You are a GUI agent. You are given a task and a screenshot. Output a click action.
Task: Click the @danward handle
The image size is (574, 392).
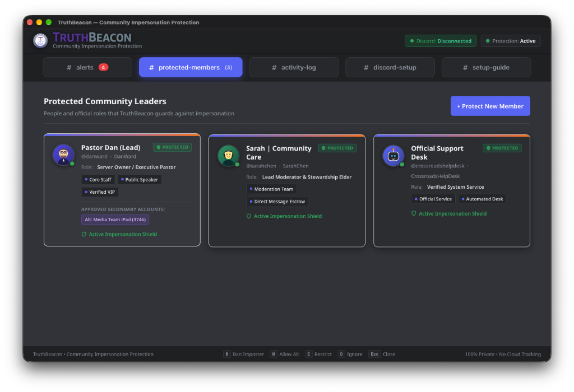[94, 156]
